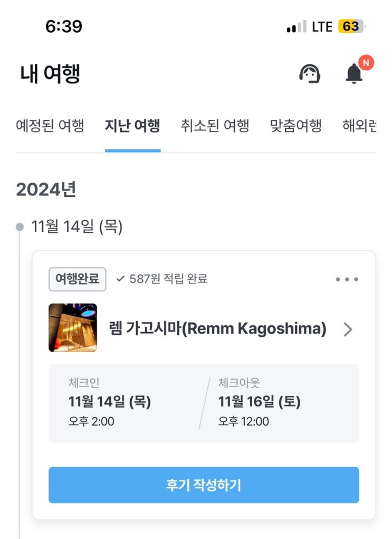Go to 맞춤여행 tab
This screenshot has height=539, width=392.
295,126
